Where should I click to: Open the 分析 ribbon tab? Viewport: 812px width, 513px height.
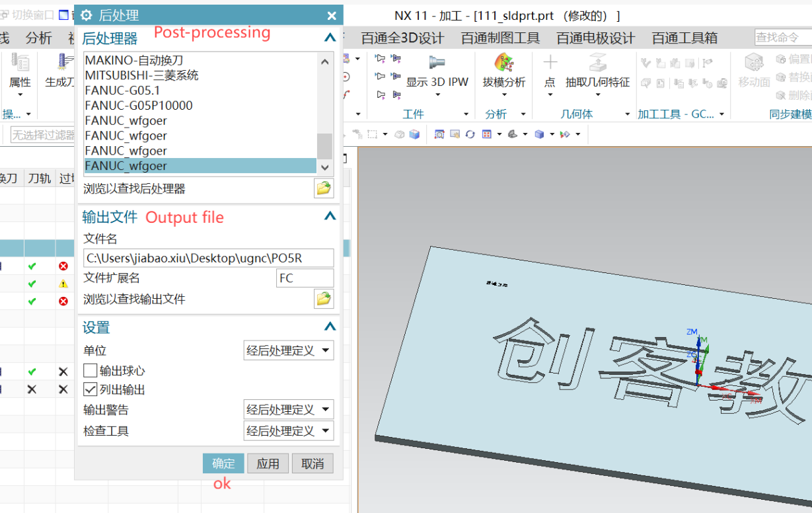38,38
